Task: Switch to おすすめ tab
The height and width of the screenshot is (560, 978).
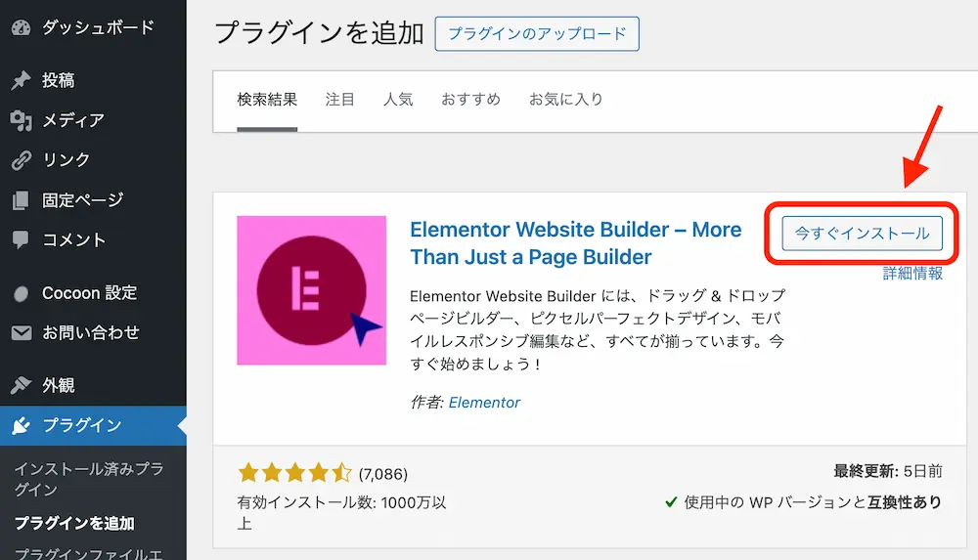Action: pyautogui.click(x=471, y=100)
